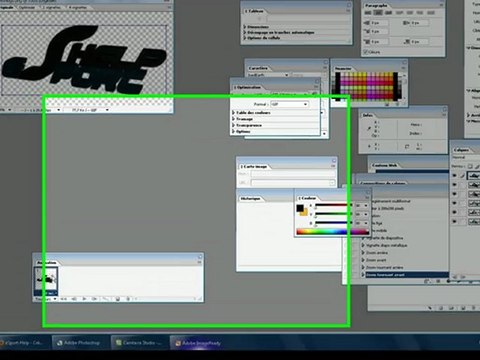The width and height of the screenshot is (480, 360).
Task: Click Adobe ImageReady taskbar button
Action: tap(199, 343)
